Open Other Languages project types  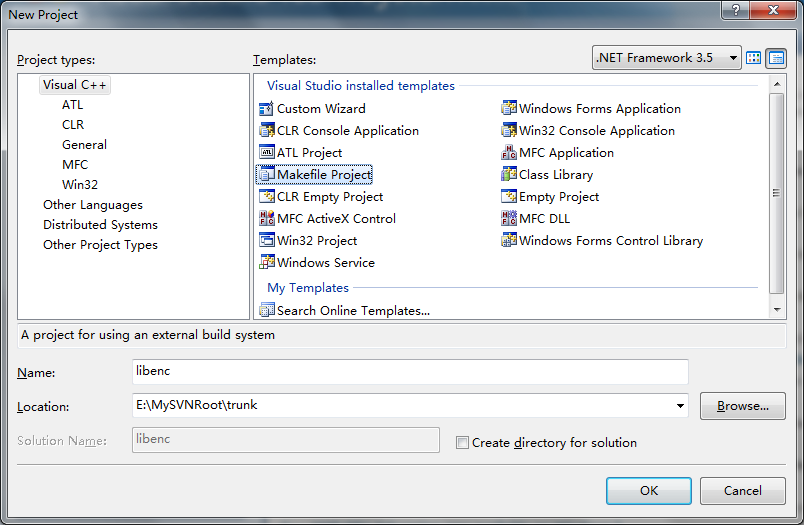click(x=93, y=205)
